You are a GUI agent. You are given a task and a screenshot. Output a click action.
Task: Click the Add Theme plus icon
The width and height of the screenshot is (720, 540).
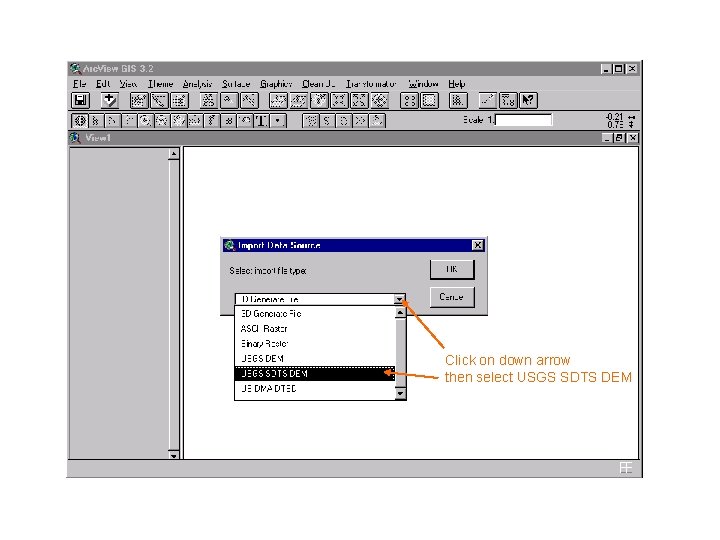tap(109, 100)
